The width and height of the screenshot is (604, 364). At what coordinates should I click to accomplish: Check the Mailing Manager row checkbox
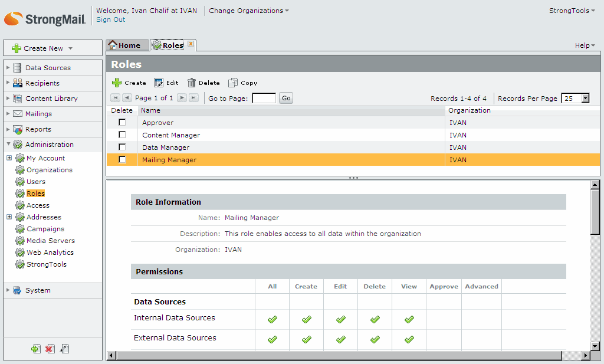[122, 159]
